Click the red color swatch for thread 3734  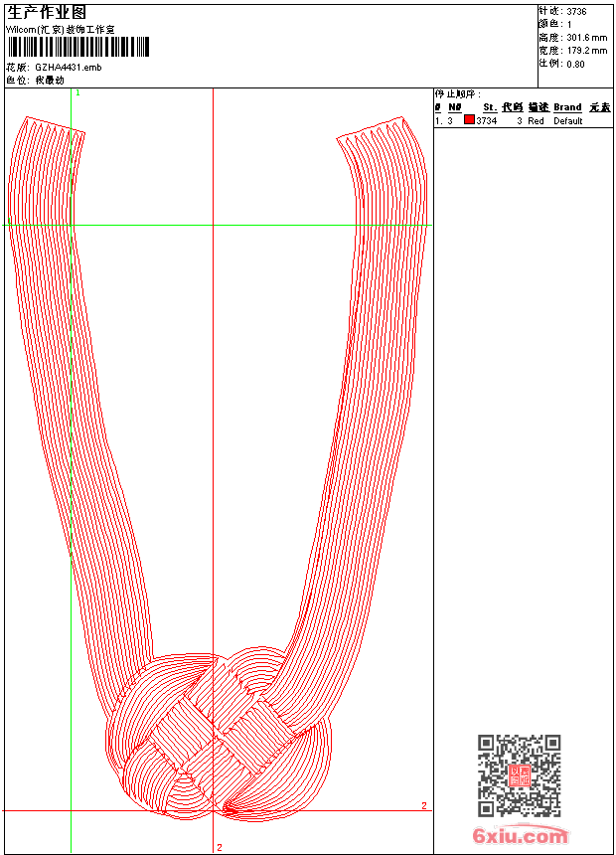pyautogui.click(x=469, y=120)
